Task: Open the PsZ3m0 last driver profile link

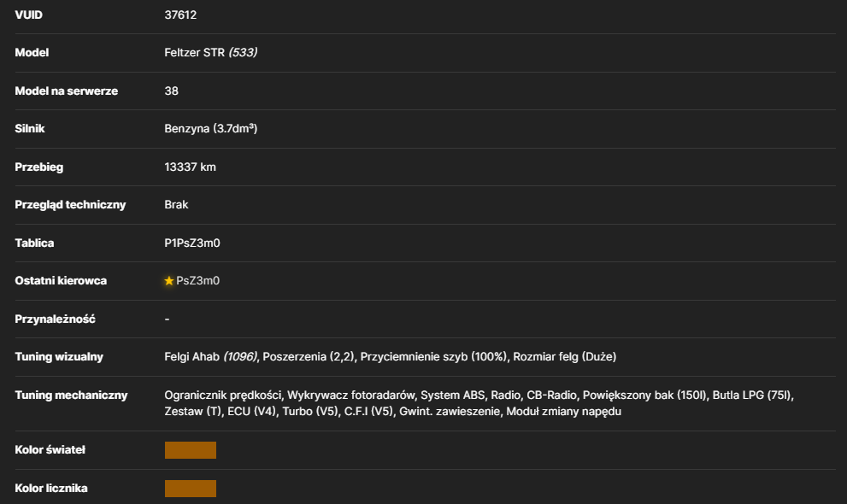Action: tap(197, 280)
